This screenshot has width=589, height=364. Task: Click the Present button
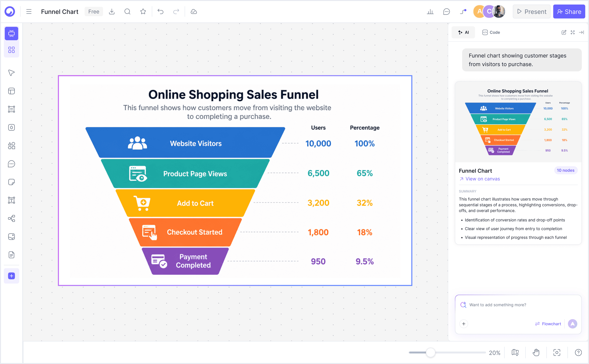pos(532,11)
